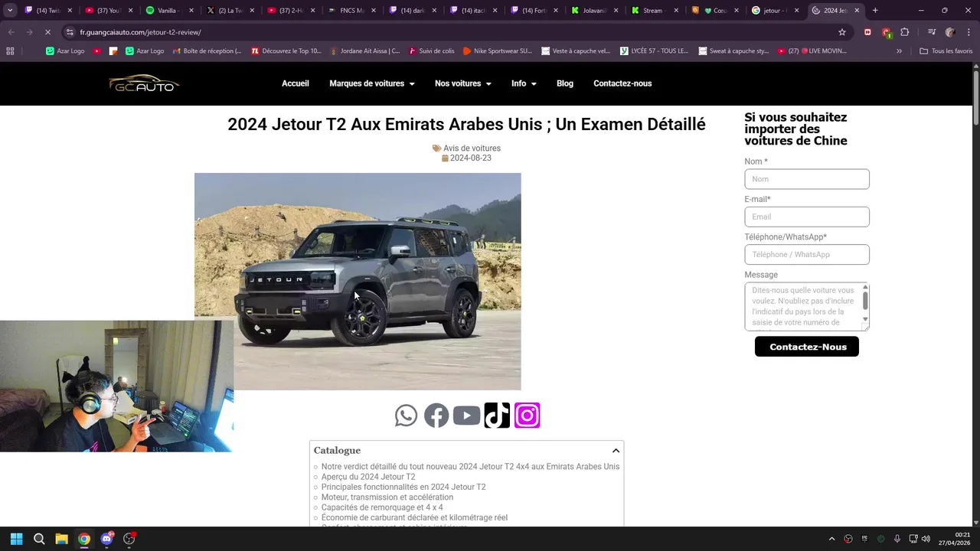Image resolution: width=980 pixels, height=551 pixels.
Task: Open Principales fonctionnalités en 2024 Jetour T2
Action: point(403,487)
